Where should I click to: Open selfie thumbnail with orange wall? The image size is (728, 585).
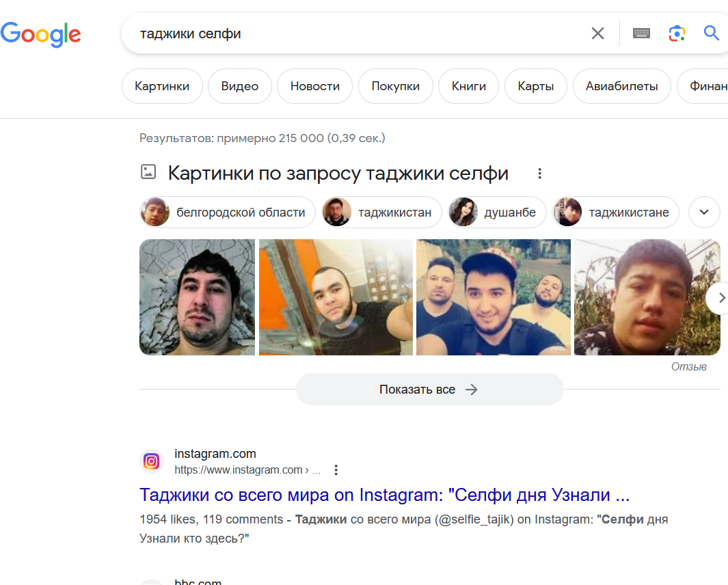click(336, 297)
